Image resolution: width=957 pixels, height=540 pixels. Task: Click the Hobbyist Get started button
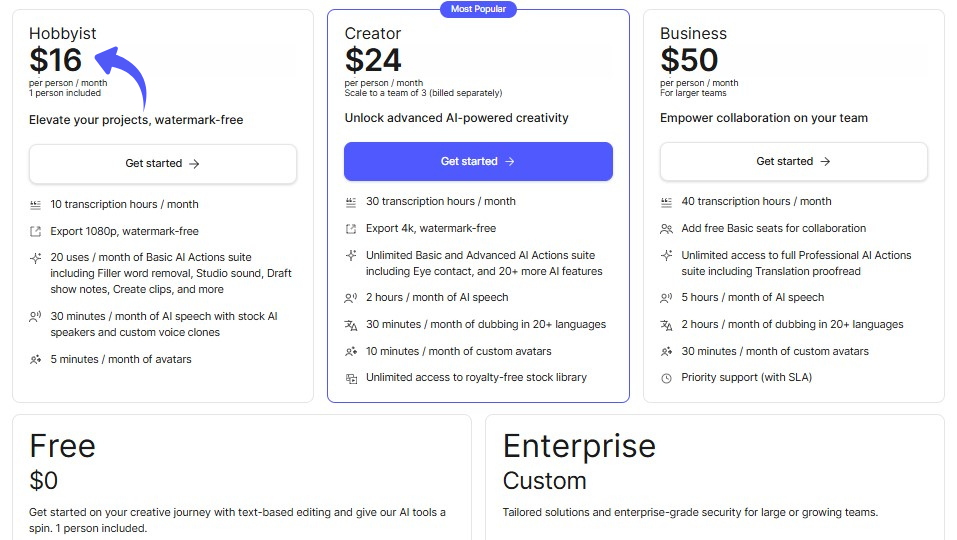162,164
